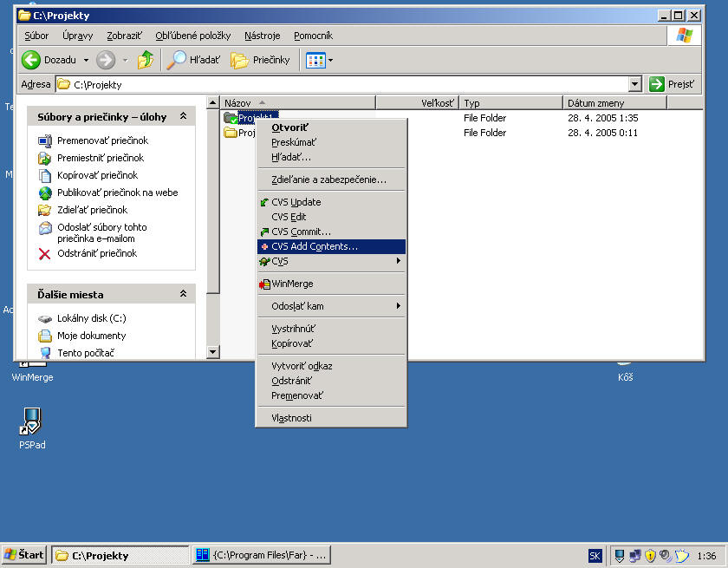The image size is (728, 568).
Task: Click the red X delete folder icon
Action: [44, 253]
